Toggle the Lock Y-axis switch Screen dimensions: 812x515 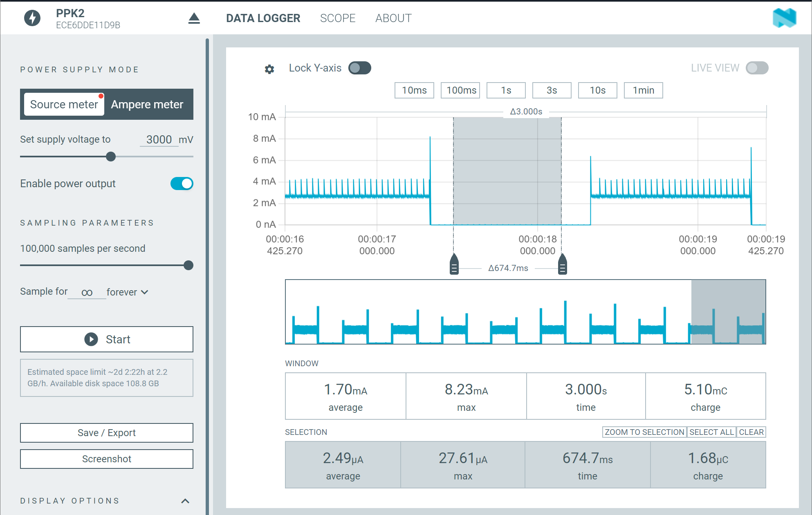coord(359,68)
